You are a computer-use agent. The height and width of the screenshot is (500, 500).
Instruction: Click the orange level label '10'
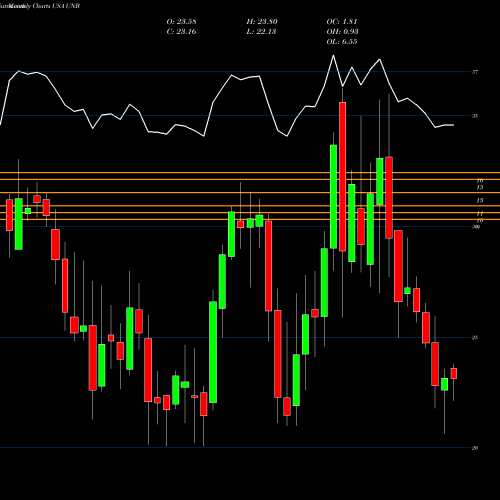(480, 220)
